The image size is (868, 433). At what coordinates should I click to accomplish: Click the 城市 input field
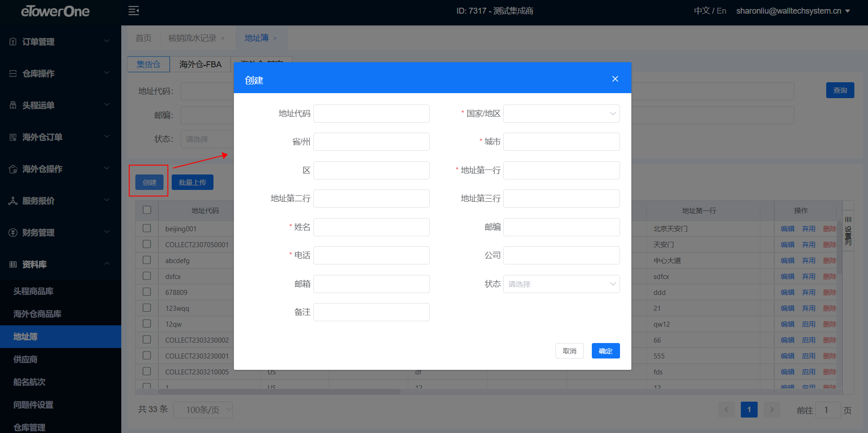(561, 142)
